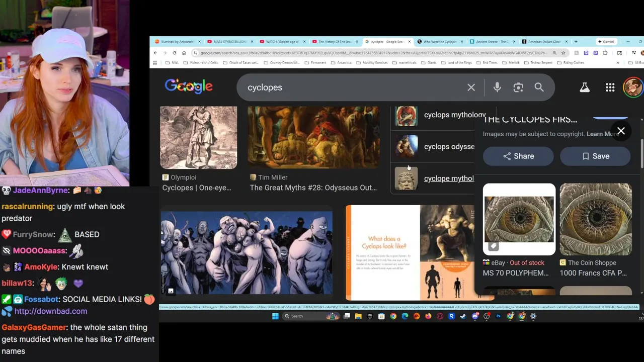This screenshot has width=644, height=362.
Task: Switch to The History Of The Jesuits tab
Action: click(335, 42)
